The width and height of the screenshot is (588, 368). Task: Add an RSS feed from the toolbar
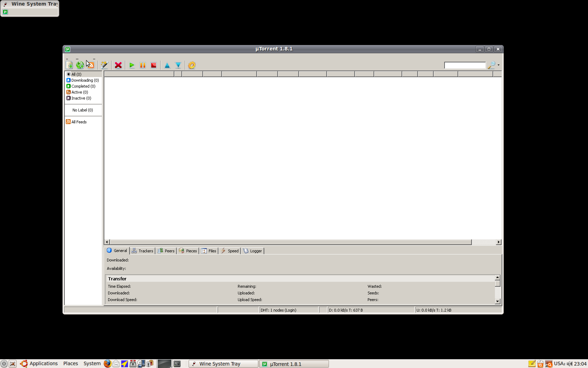(x=91, y=65)
